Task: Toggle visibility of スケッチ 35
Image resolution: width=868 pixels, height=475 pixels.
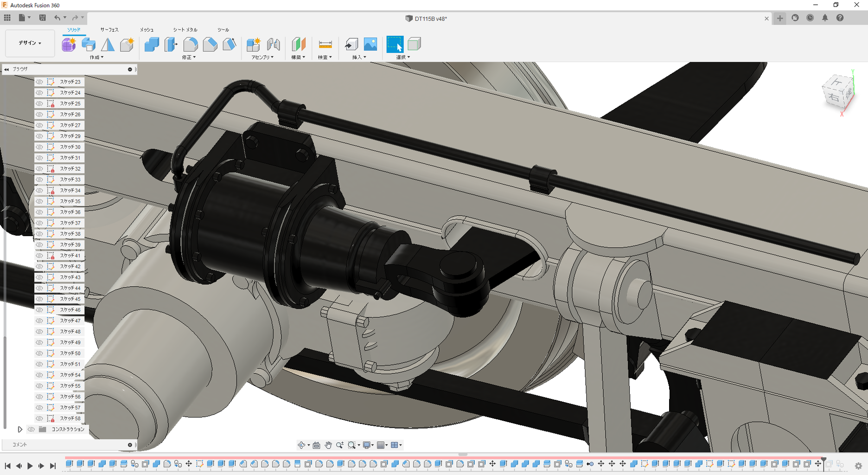Action: coord(39,201)
